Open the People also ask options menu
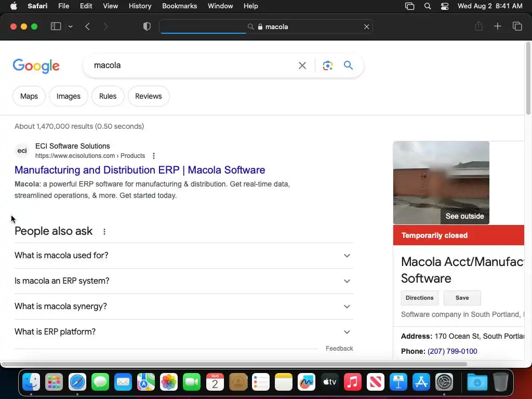 tap(104, 231)
